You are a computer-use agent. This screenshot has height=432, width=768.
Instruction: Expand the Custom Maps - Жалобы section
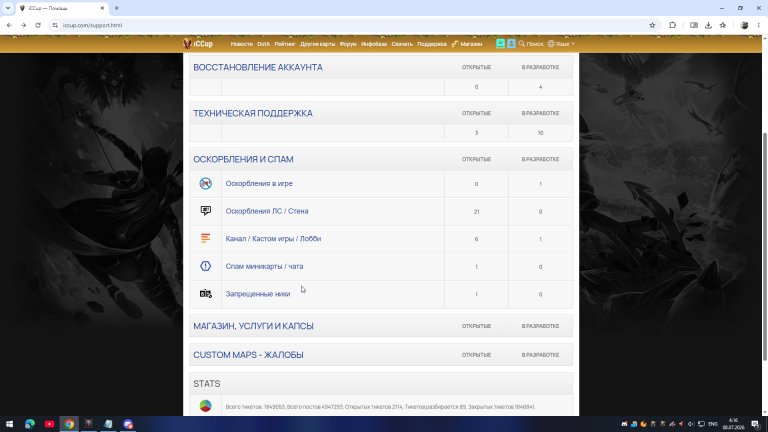(248, 355)
